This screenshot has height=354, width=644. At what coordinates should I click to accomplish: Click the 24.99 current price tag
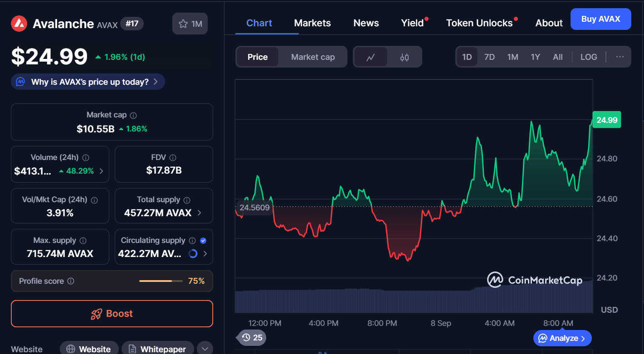click(x=606, y=120)
